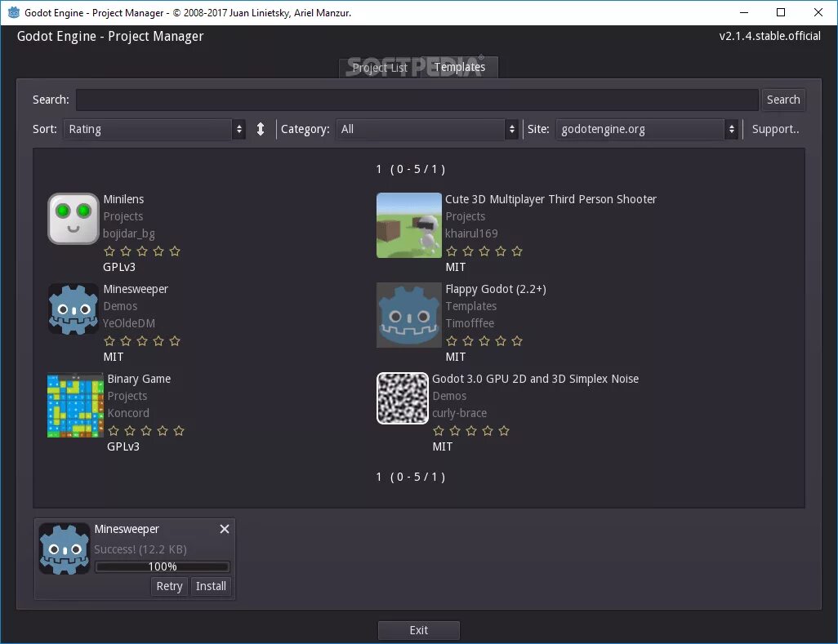Open the Minesweeper asset title link
The image size is (838, 644).
tap(136, 289)
